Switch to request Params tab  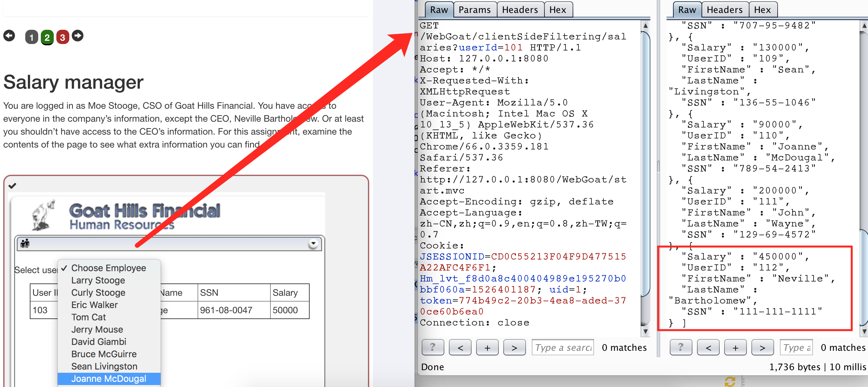(474, 10)
